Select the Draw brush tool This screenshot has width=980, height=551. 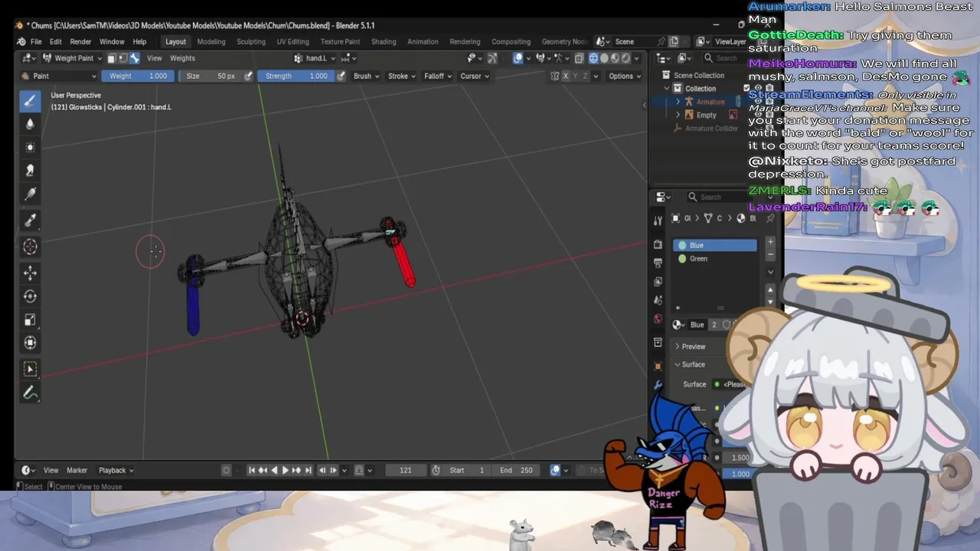[31, 100]
